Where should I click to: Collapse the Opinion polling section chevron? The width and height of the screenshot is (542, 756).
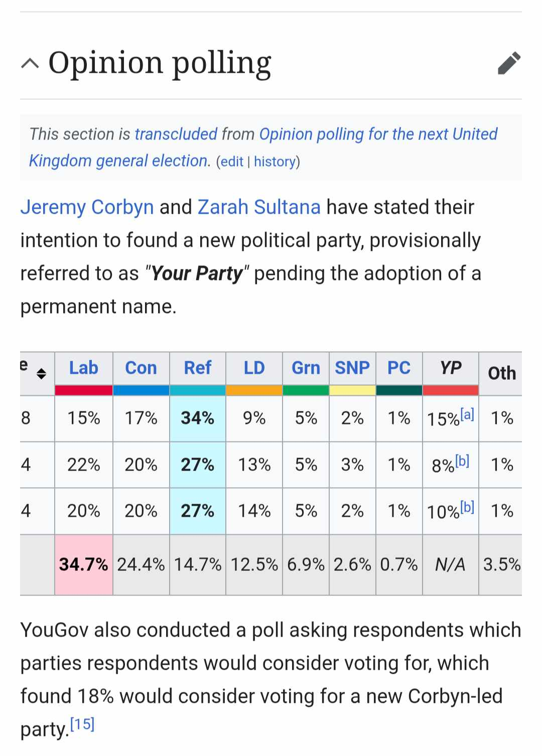coord(30,63)
